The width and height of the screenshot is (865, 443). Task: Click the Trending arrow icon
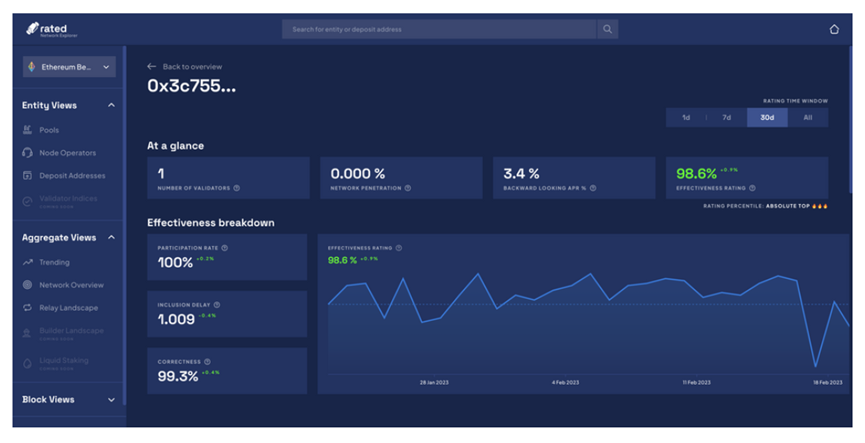pyautogui.click(x=28, y=262)
